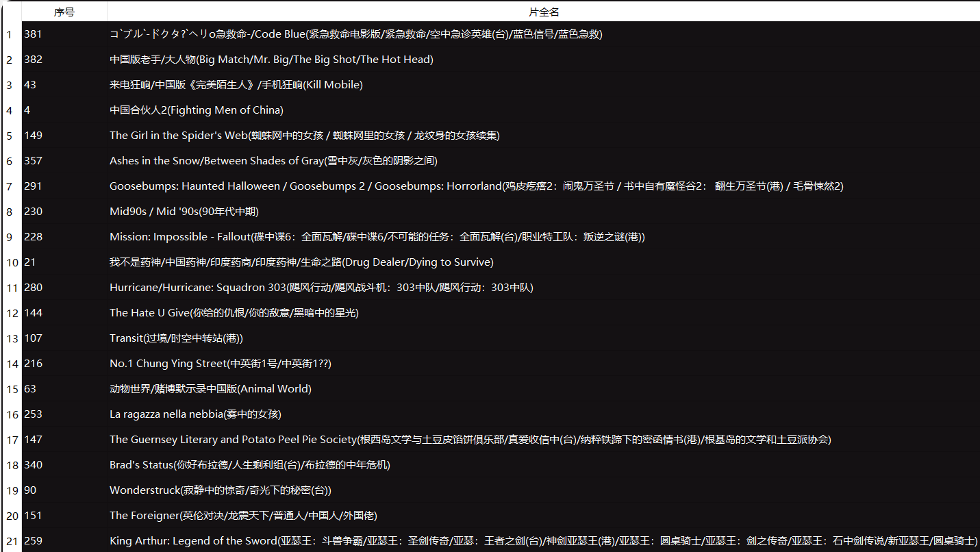Viewport: 980px width, 552px height.
Task: Select the King Arthur: Legend of the Sword cell
Action: [x=544, y=541]
